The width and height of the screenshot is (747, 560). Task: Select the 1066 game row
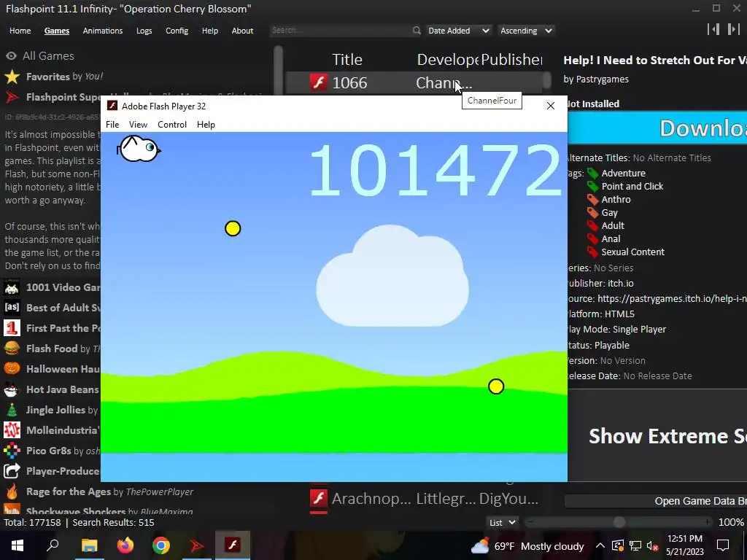[414, 83]
